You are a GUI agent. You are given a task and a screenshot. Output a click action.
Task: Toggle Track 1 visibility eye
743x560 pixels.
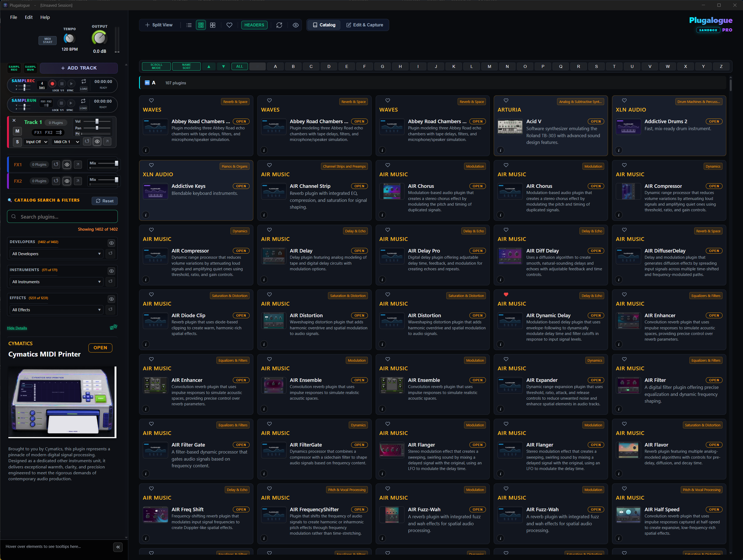[x=97, y=141]
